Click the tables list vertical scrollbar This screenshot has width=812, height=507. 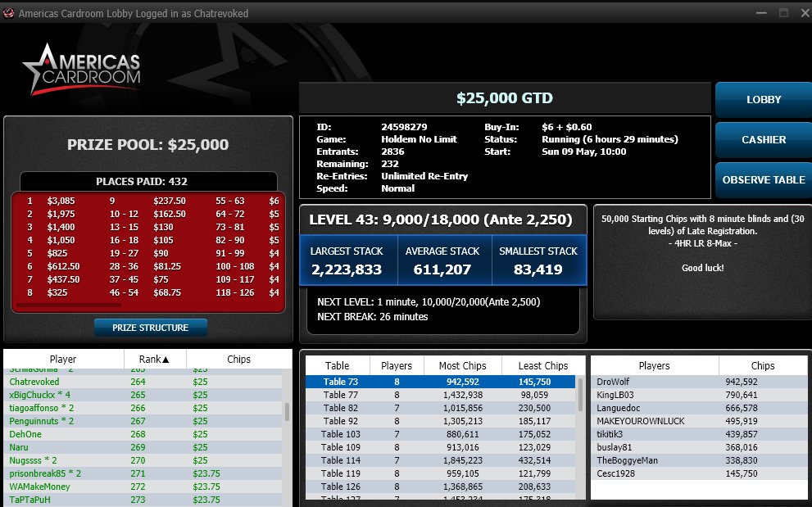click(580, 395)
